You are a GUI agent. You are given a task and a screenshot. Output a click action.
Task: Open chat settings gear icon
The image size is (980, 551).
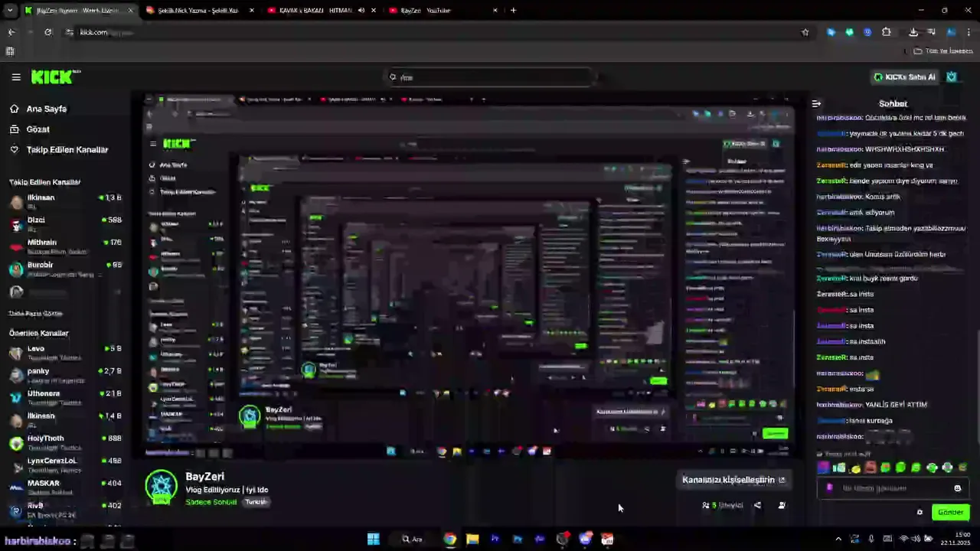(920, 513)
